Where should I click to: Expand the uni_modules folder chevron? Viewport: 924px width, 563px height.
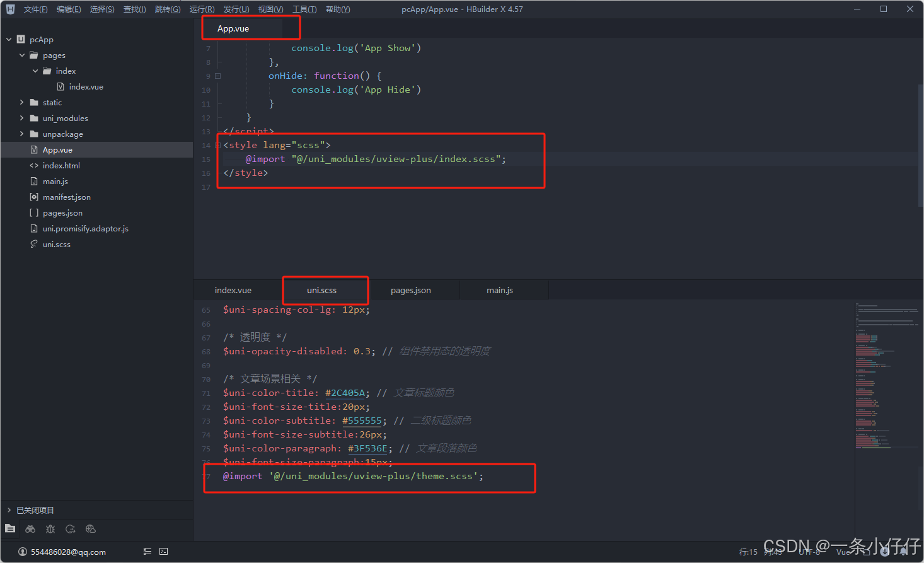click(x=22, y=118)
